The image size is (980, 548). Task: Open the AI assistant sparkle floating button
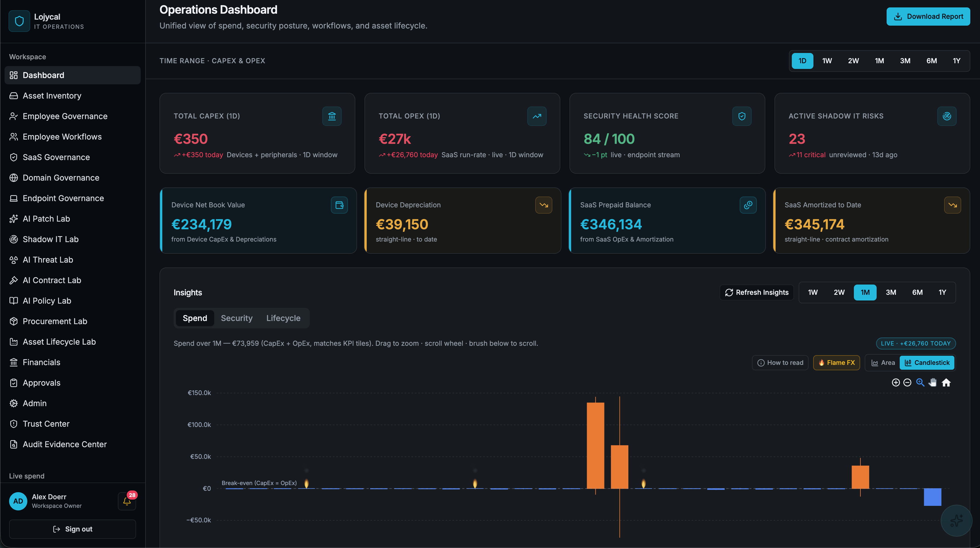956,520
